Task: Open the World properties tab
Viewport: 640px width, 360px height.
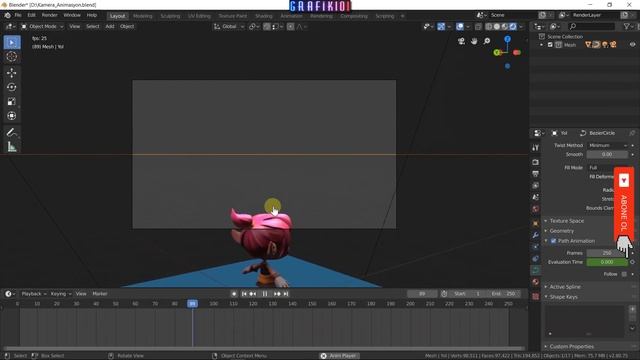Action: coord(536,209)
